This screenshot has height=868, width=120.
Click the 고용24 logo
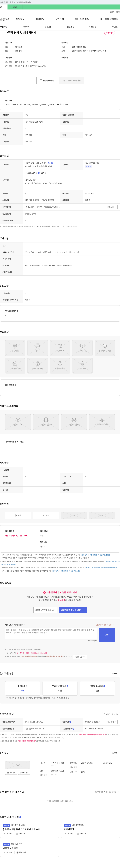tap(5, 19)
